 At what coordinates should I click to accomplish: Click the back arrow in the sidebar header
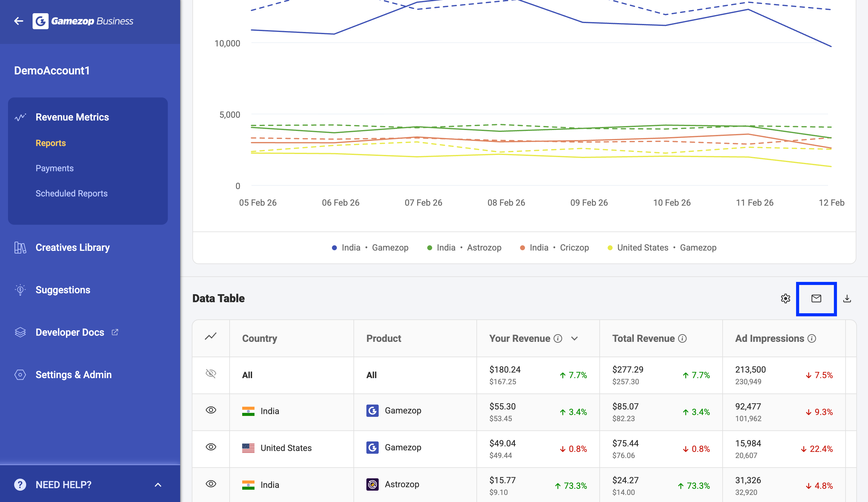click(x=19, y=21)
